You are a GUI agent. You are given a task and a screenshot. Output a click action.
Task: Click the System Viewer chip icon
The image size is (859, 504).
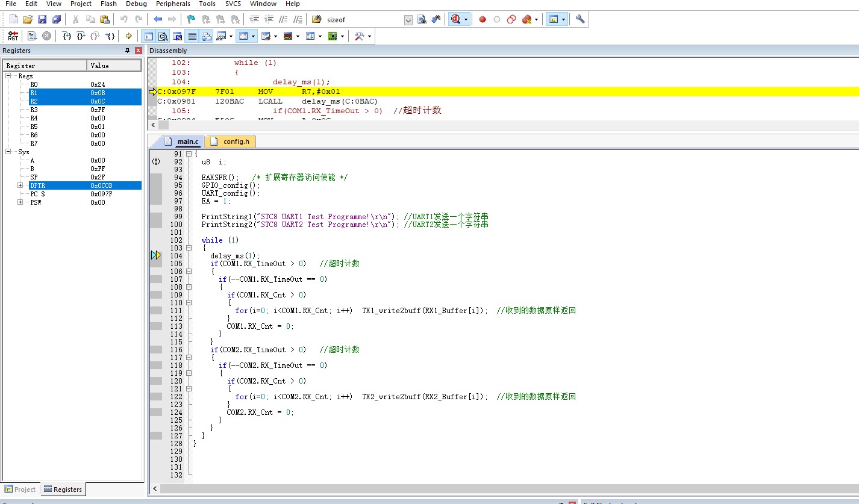pos(333,36)
